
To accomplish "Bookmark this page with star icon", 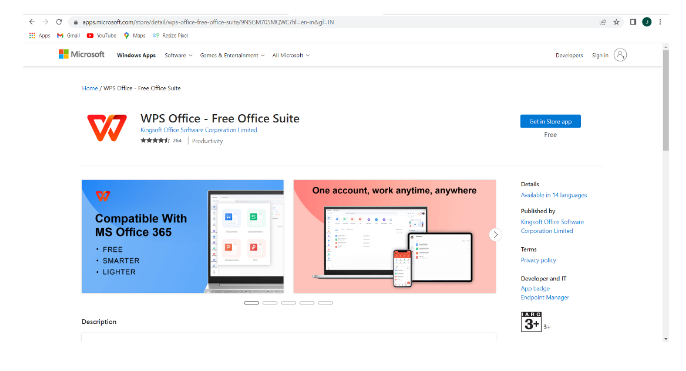I will (616, 22).
